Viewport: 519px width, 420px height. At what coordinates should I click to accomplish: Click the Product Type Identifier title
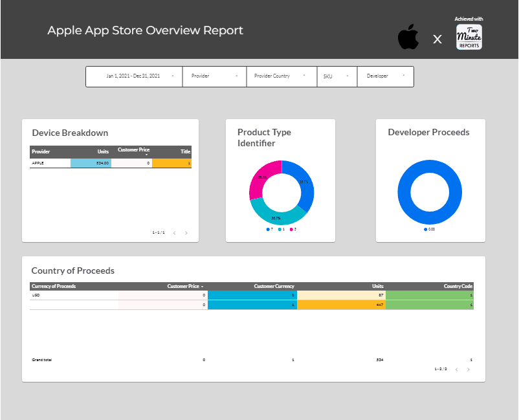264,138
